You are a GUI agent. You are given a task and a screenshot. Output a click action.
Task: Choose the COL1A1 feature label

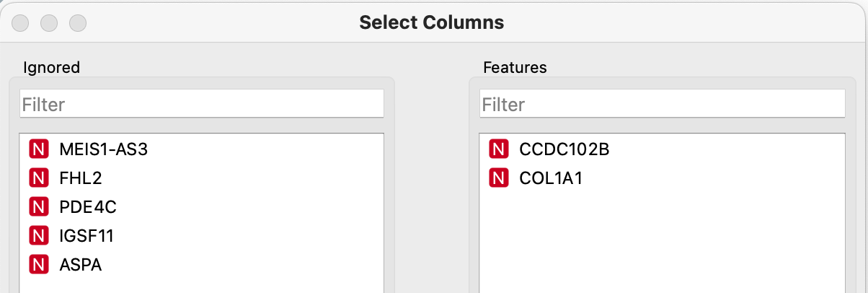pos(550,178)
